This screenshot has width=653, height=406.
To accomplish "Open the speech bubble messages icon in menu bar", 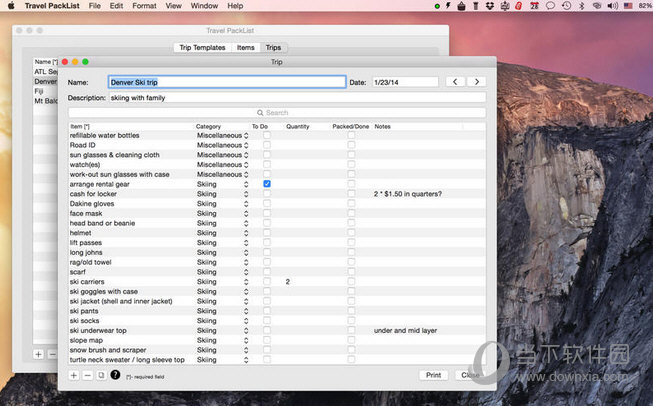I will [x=551, y=6].
